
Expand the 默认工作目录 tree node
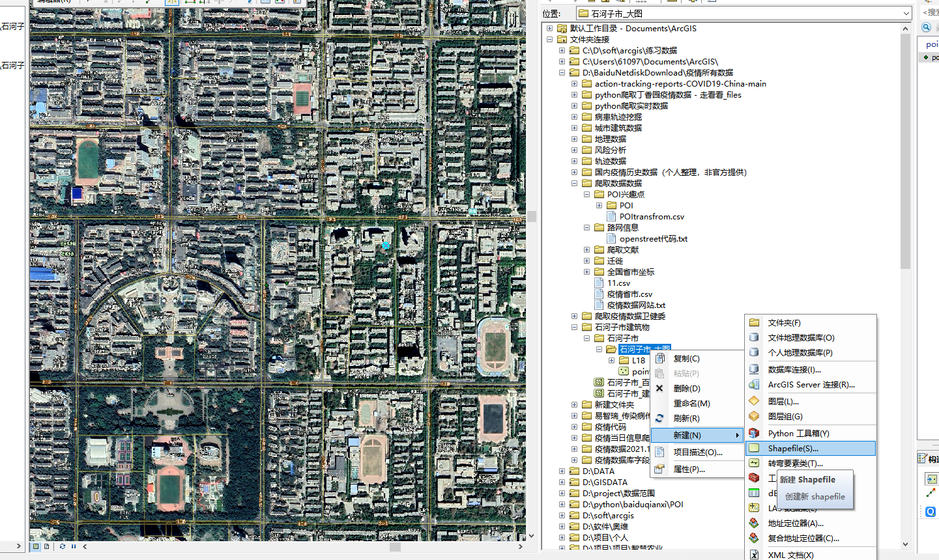[549, 28]
